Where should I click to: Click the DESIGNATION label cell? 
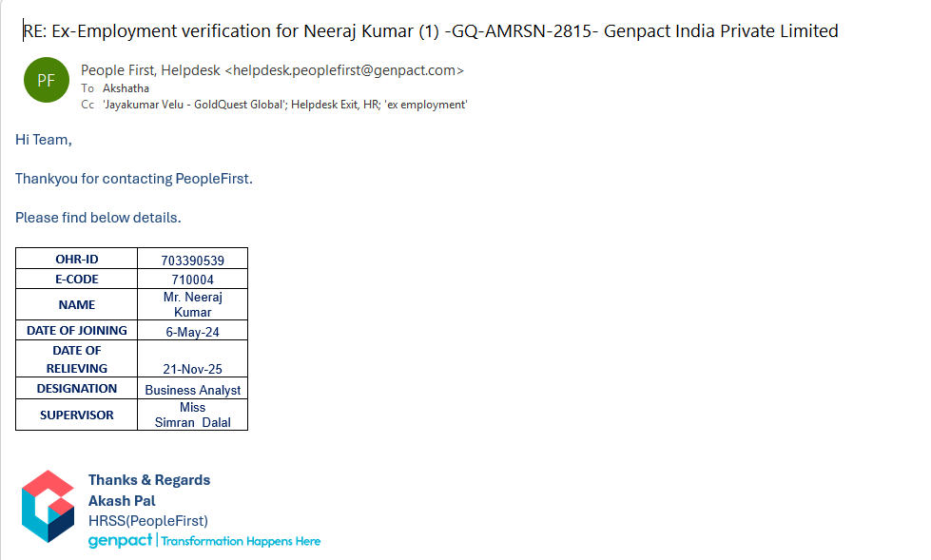coord(77,388)
